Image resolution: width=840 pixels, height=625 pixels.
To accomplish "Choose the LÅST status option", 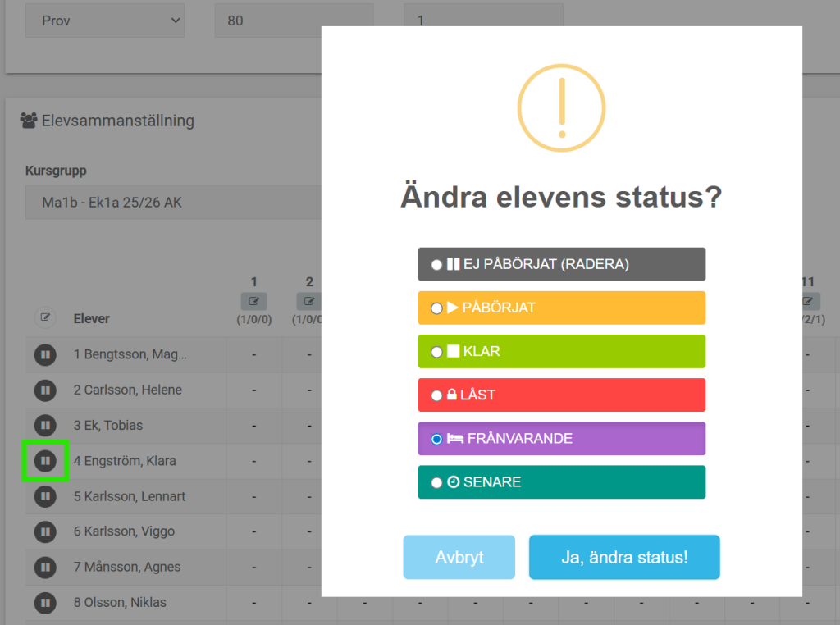I will [437, 395].
